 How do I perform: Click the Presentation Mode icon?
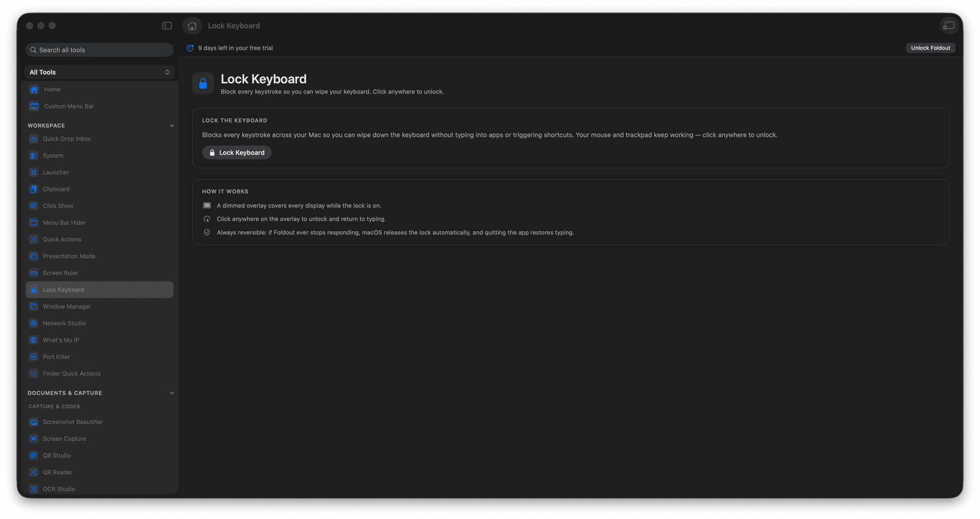[x=34, y=256]
